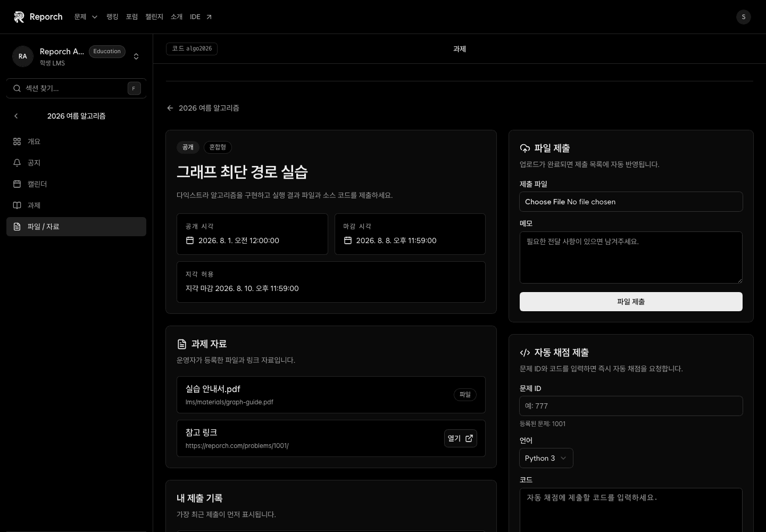Select 파일 / 자료 in the sidebar

pyautogui.click(x=76, y=227)
